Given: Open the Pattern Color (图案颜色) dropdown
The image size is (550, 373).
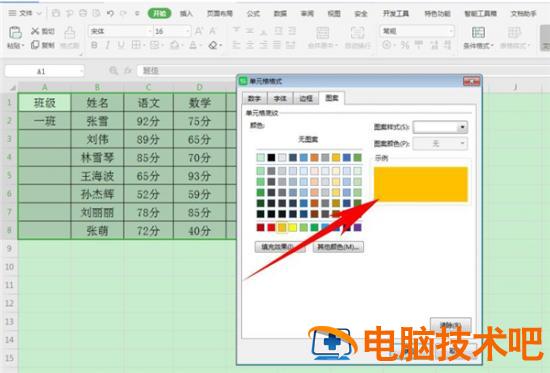Looking at the screenshot, I should point(462,143).
